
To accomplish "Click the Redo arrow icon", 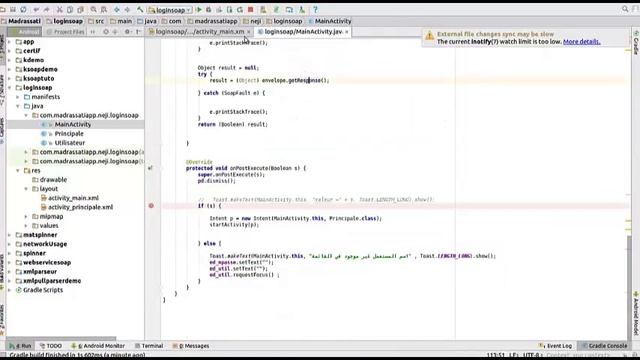I will (x=47, y=9).
